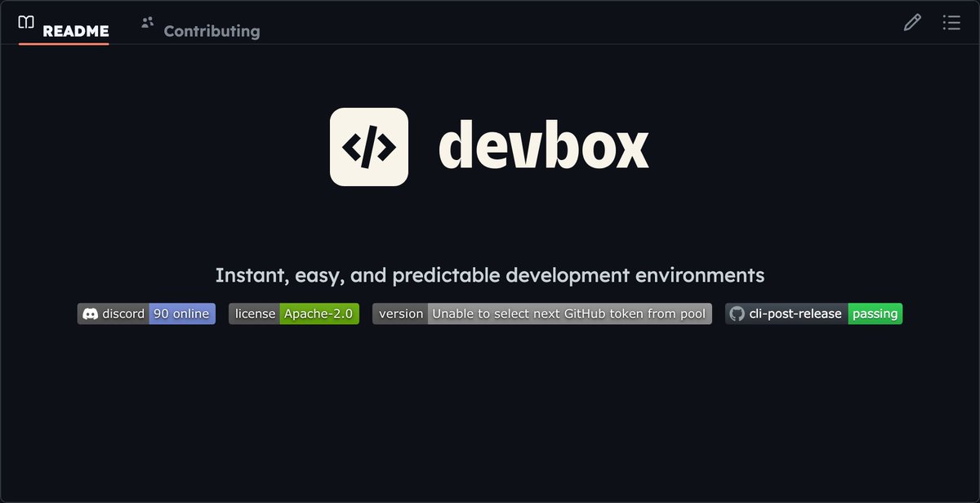The width and height of the screenshot is (980, 503).
Task: Open the discord 90 online badge
Action: pos(146,314)
